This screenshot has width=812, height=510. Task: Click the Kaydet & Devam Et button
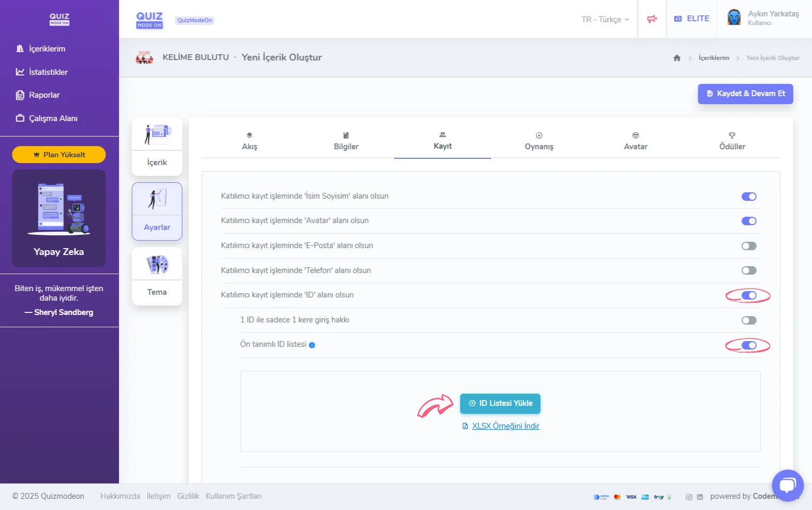[745, 93]
